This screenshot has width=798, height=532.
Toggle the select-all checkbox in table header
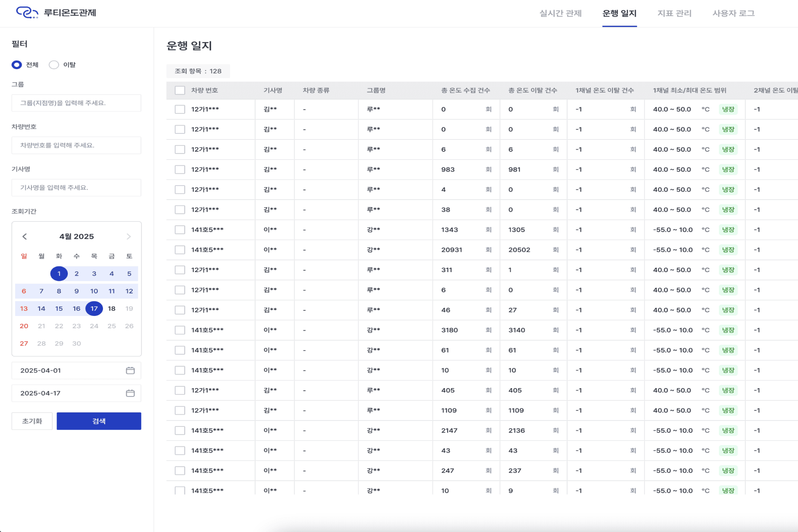coord(180,90)
